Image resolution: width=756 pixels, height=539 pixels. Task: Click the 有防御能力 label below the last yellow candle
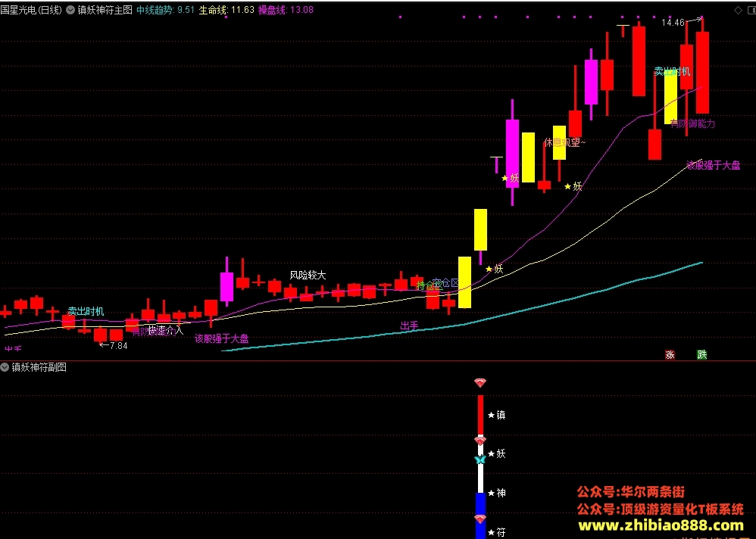(692, 124)
